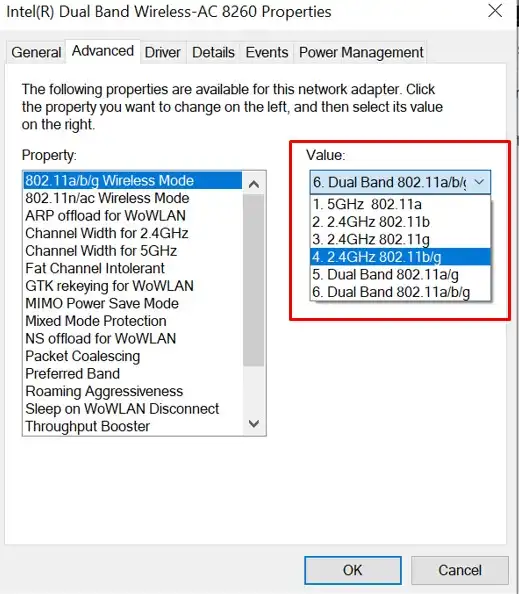The width and height of the screenshot is (519, 594).
Task: Choose option 2. 2.4GHz 802.11b
Action: 400,222
